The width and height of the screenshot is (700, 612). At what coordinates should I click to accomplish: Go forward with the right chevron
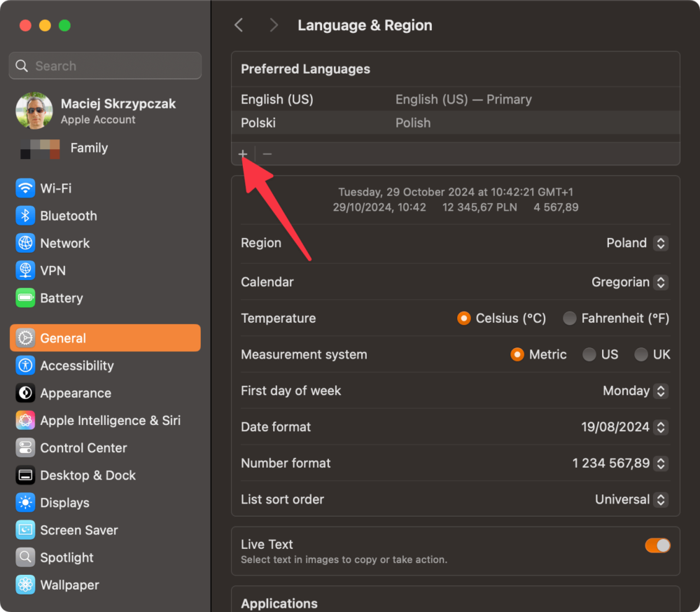274,25
